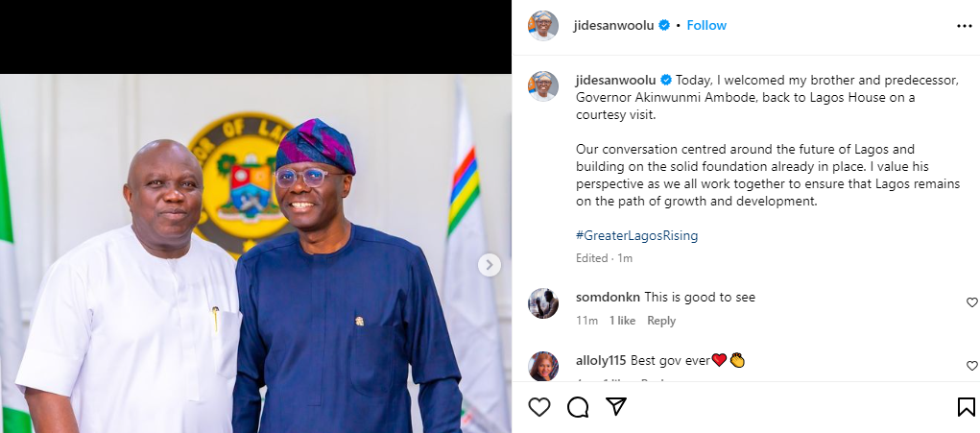Open the comment speech bubble icon
The height and width of the screenshot is (433, 980).
click(578, 407)
